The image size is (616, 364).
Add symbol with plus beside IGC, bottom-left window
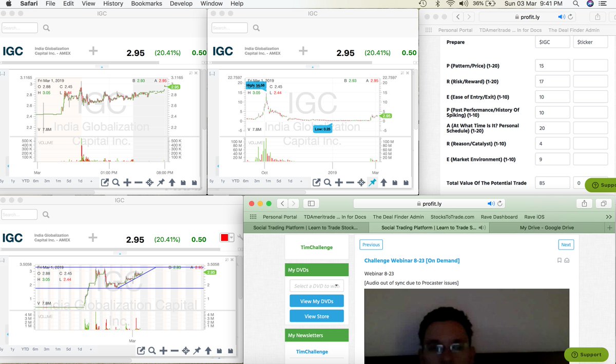click(93, 237)
